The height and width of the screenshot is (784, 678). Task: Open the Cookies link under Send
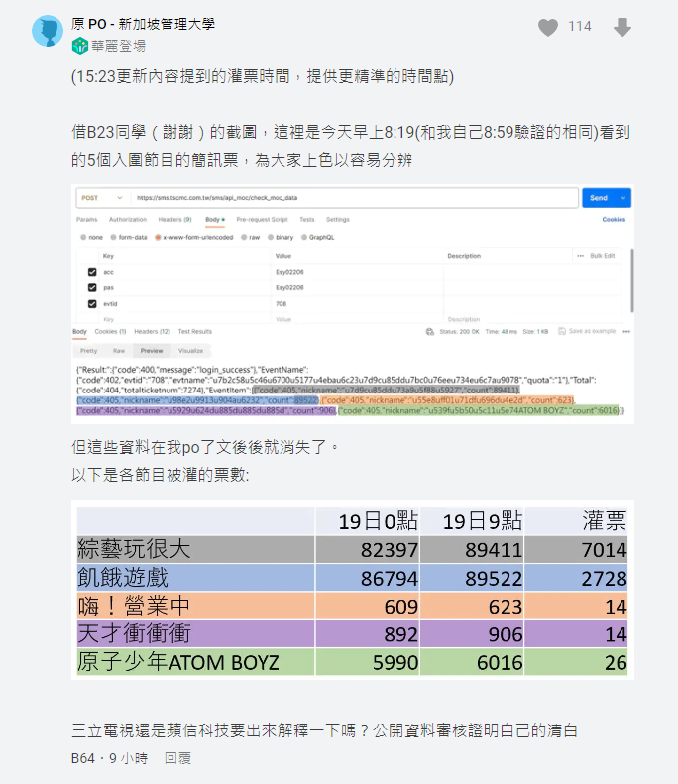click(x=614, y=219)
